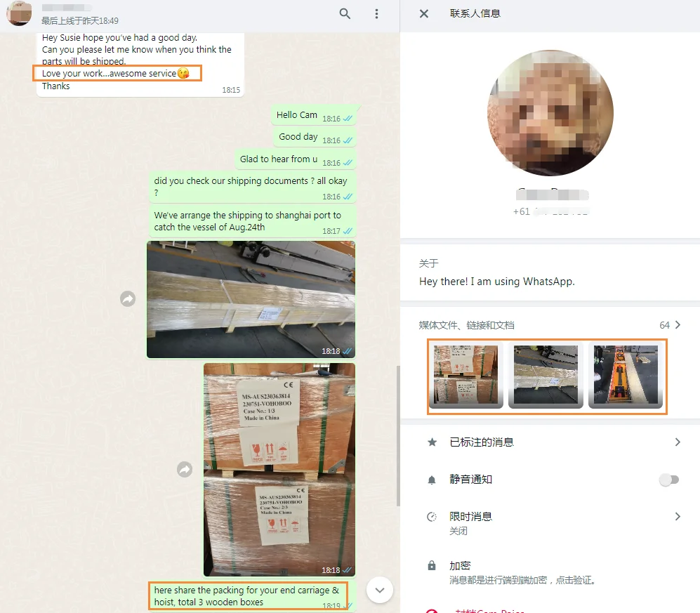Select the shanghai port shipping message
700x613 pixels.
pos(252,221)
